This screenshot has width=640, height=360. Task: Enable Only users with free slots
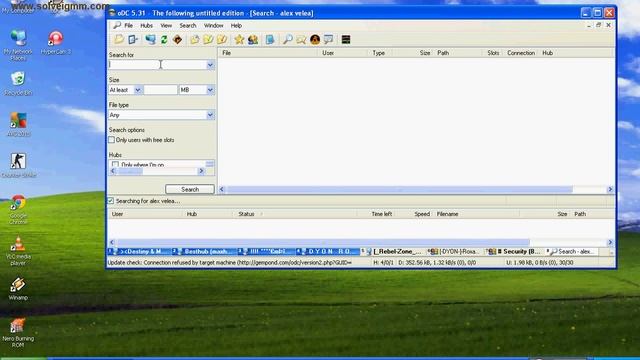(x=111, y=140)
